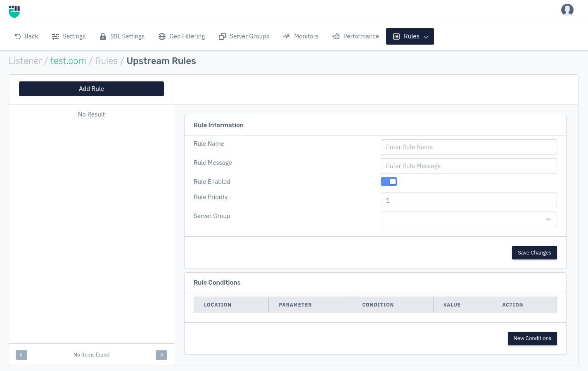Go to next page arrow
The height and width of the screenshot is (371, 588).
click(161, 355)
